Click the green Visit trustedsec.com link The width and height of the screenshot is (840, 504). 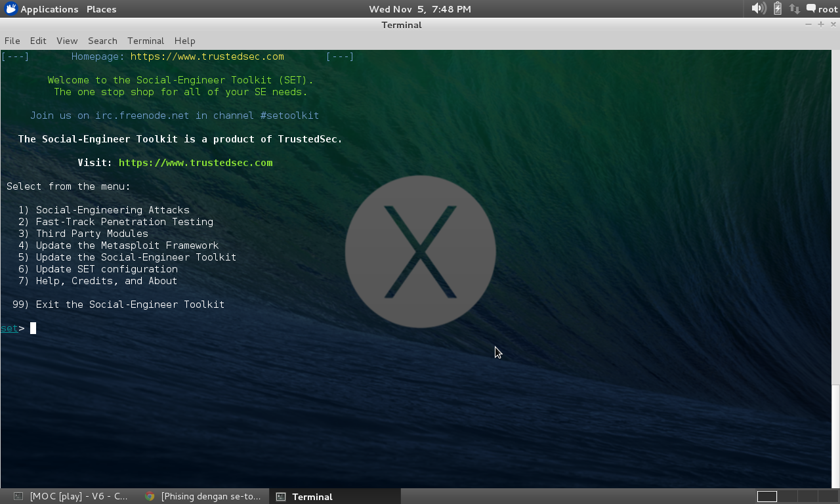[x=196, y=162]
